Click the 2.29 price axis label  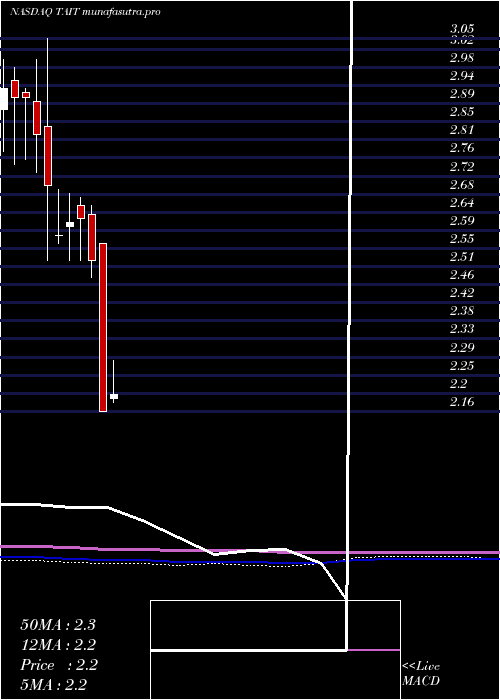(462, 347)
